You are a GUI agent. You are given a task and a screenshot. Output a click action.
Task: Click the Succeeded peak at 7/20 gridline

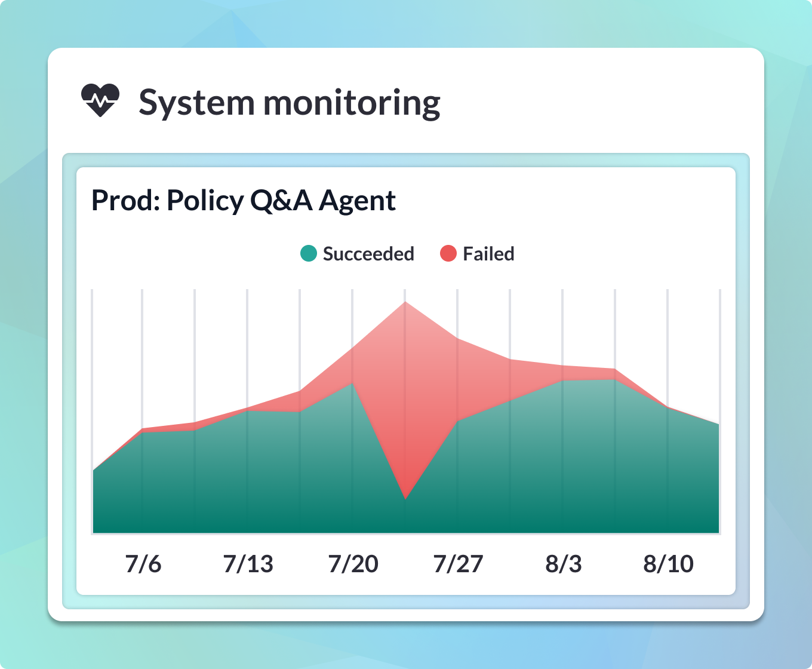point(353,383)
